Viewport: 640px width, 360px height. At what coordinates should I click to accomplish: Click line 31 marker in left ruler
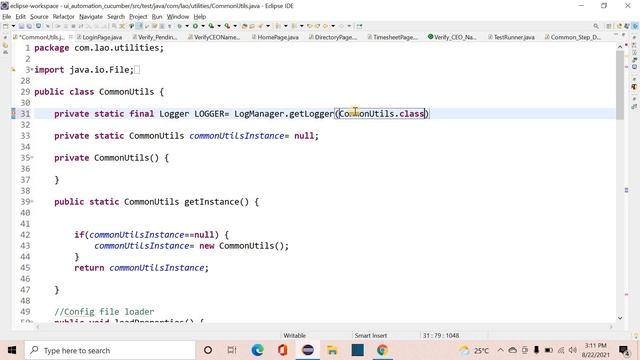[x=13, y=113]
